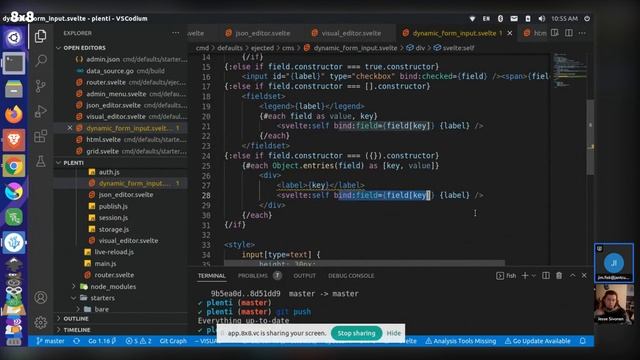Viewport: 640px width, 360px height.
Task: Open Explorer panel more actions ellipsis
Action: (176, 33)
